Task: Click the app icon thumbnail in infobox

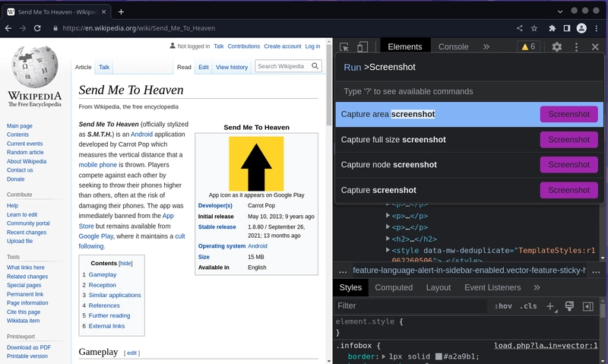Action: (x=256, y=163)
